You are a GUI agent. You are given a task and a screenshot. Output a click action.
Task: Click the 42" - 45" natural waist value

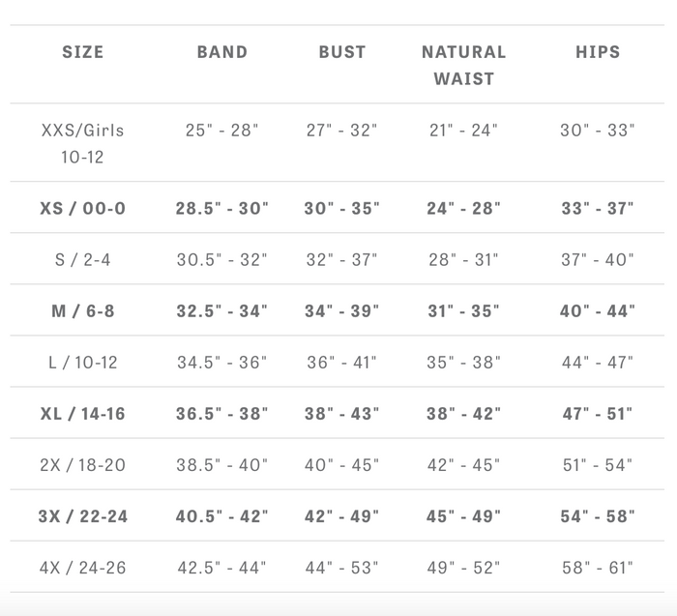coord(463,465)
